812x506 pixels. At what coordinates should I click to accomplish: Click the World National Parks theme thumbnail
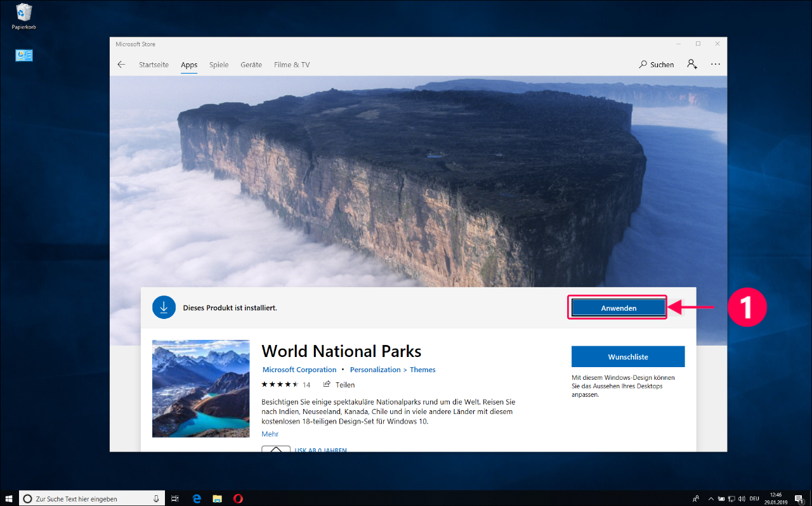click(x=201, y=389)
